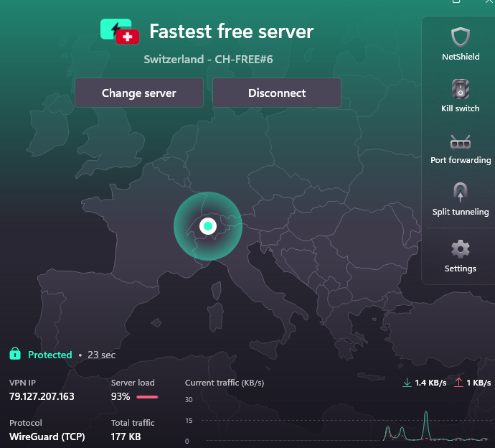
Task: Click Switzerland - CH-FREE#6 server name
Action: (x=208, y=60)
